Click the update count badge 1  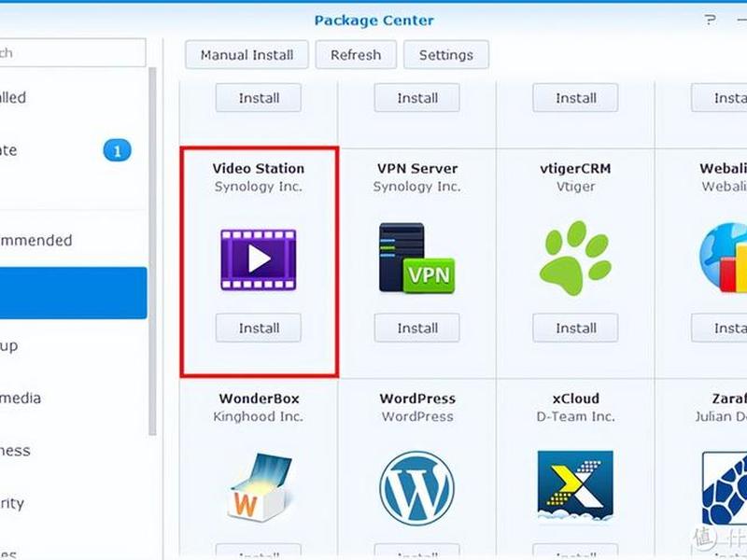(117, 150)
